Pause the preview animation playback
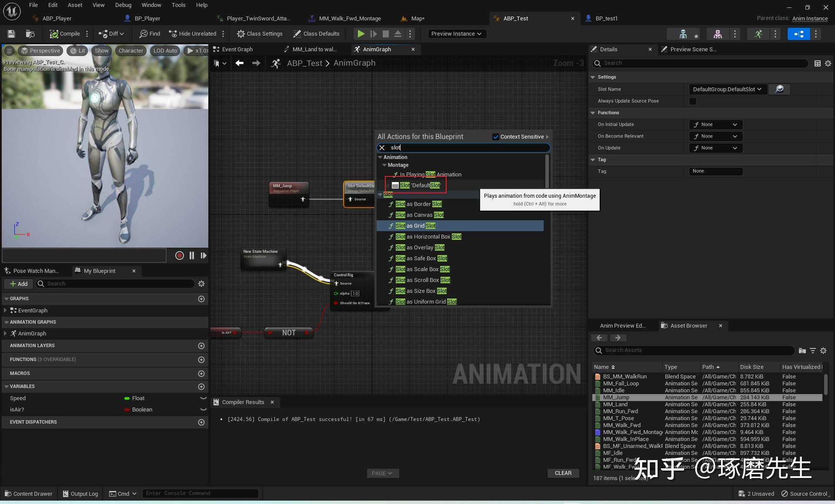 click(192, 255)
